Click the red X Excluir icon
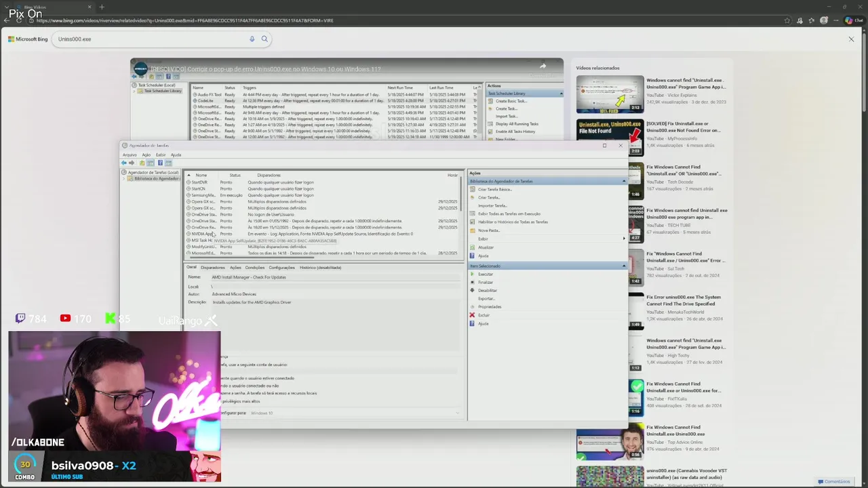 pyautogui.click(x=473, y=315)
